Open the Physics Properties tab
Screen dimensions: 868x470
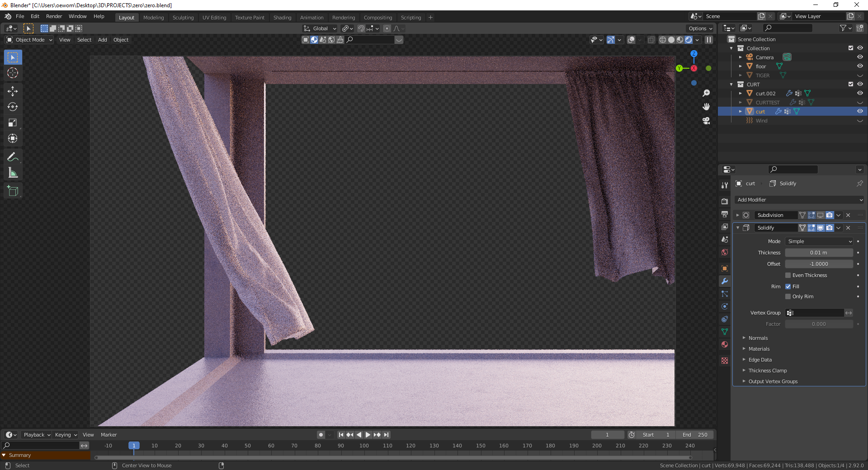pos(725,306)
